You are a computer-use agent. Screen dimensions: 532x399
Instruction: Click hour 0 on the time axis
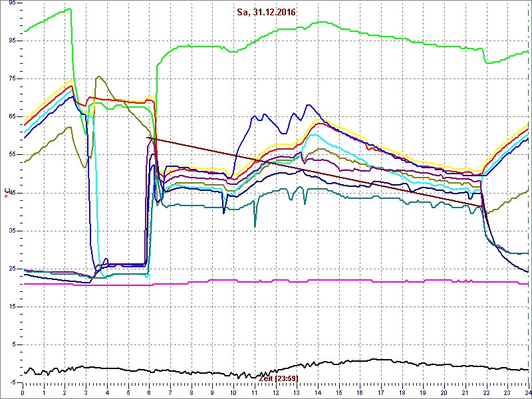pyautogui.click(x=23, y=392)
